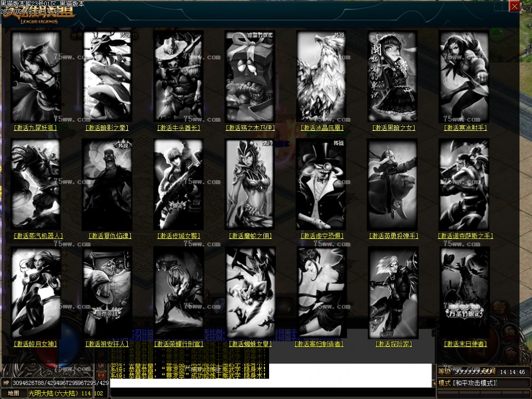Click the 激活蒸汽机器人 link
The width and height of the screenshot is (532, 399).
coord(39,235)
